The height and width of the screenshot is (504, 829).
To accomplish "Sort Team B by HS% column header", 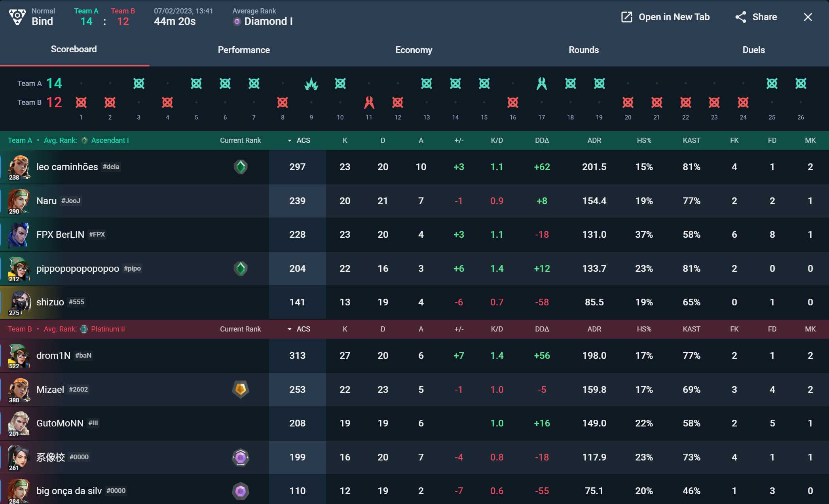I will (644, 329).
